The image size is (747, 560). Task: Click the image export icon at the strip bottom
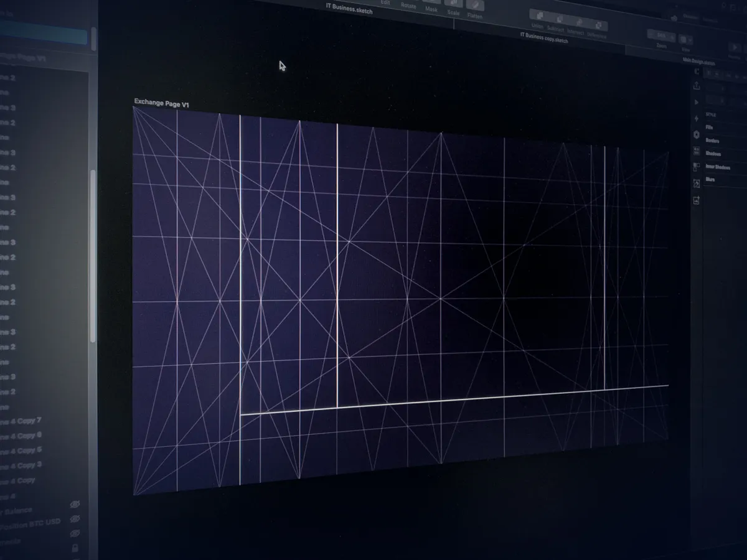(x=697, y=200)
